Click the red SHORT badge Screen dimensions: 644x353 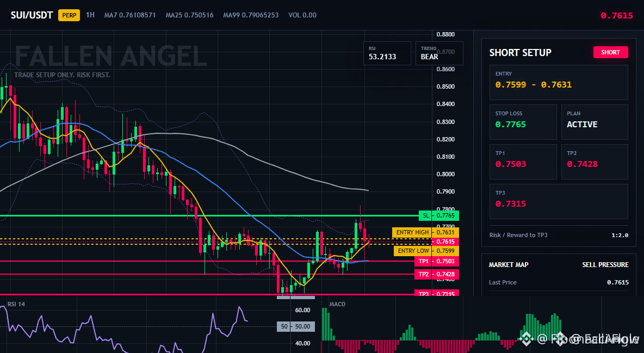point(610,52)
